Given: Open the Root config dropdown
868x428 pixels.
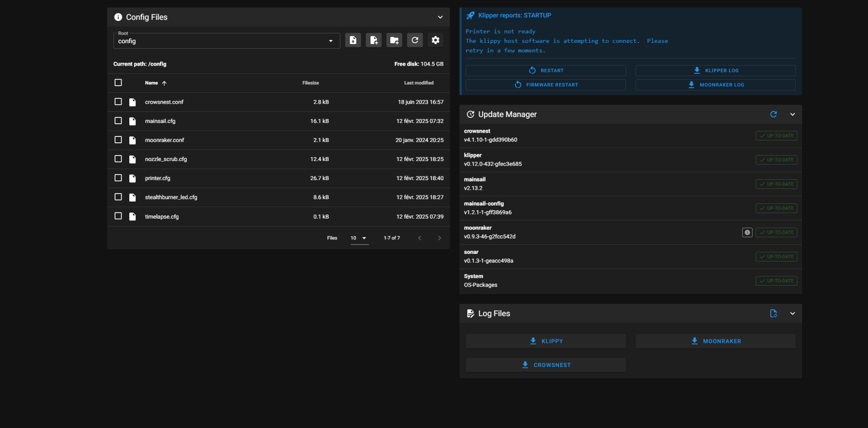Looking at the screenshot, I should [x=227, y=41].
